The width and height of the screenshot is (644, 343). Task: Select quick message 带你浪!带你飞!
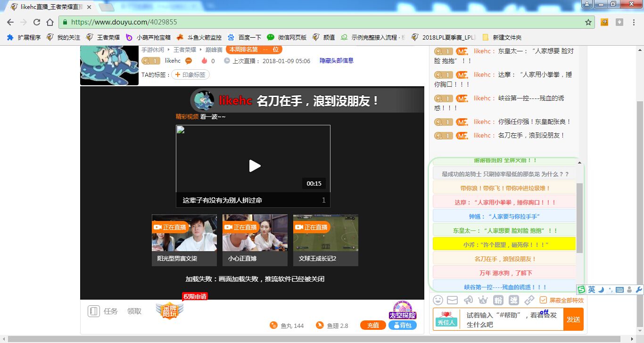[x=504, y=188]
